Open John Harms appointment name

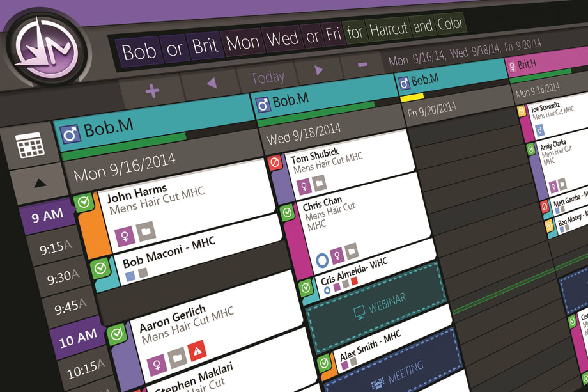[137, 194]
